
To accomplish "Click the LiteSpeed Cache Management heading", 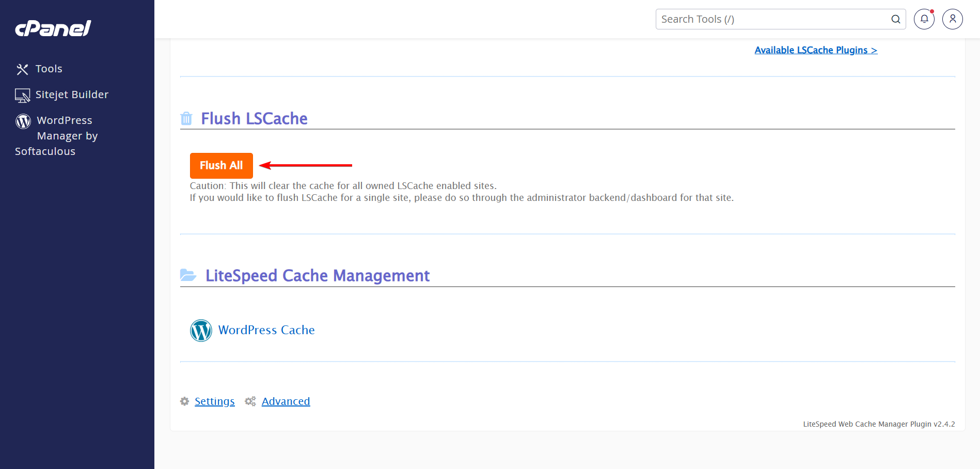I will pos(318,275).
